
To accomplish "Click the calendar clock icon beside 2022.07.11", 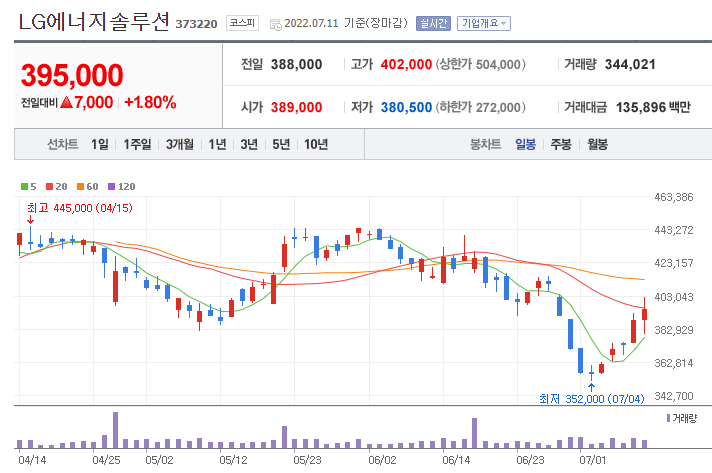I will click(275, 24).
